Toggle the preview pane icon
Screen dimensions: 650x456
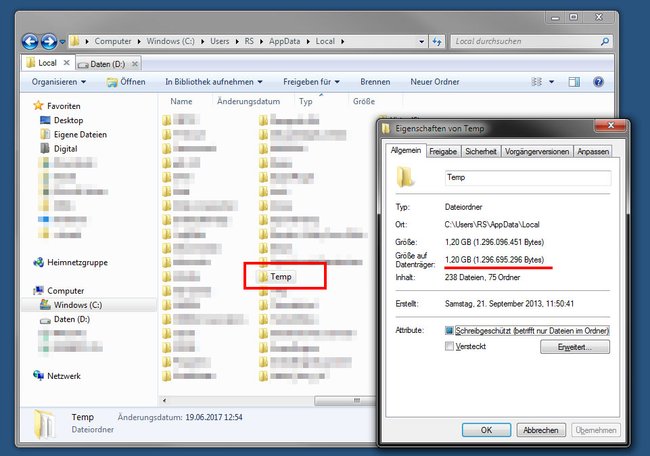point(574,82)
